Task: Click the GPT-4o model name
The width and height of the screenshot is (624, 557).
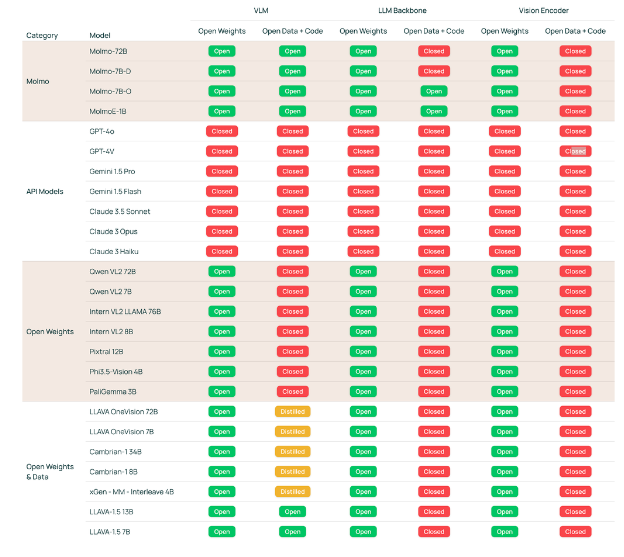Action: pyautogui.click(x=102, y=131)
